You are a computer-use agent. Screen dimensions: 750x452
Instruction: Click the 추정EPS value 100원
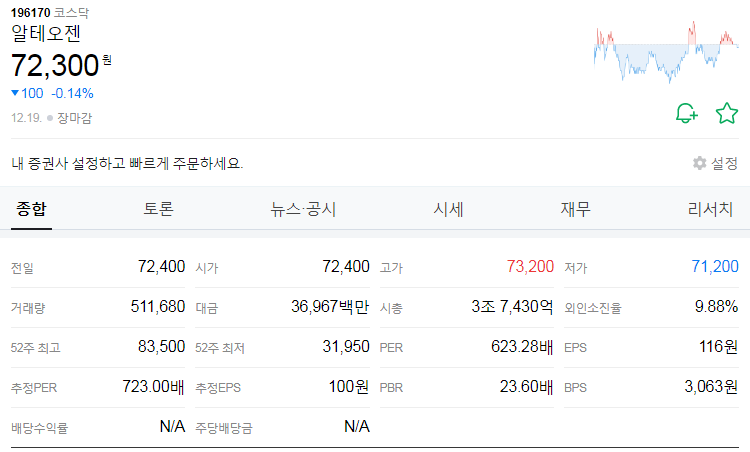[349, 386]
